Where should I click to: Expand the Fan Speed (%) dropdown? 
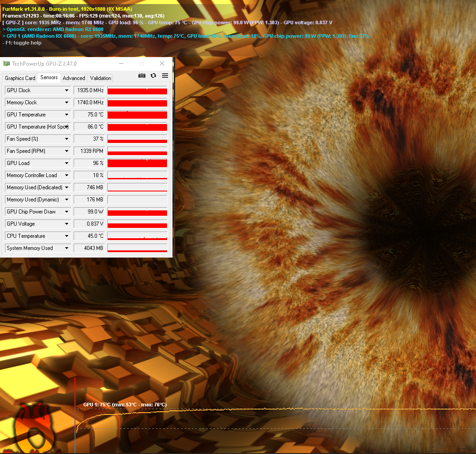pyautogui.click(x=66, y=139)
